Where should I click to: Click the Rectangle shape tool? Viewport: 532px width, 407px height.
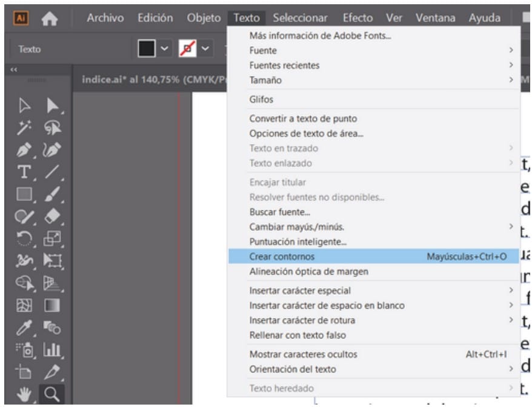click(x=24, y=195)
